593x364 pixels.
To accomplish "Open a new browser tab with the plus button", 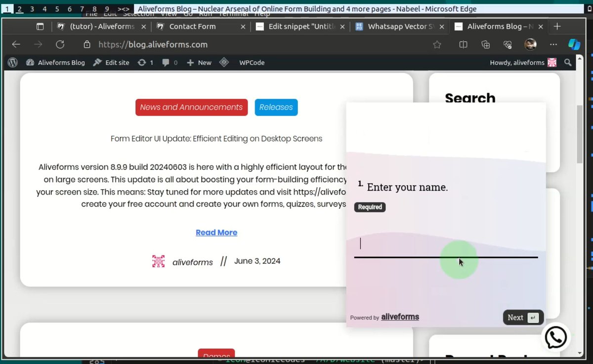I will pyautogui.click(x=557, y=27).
